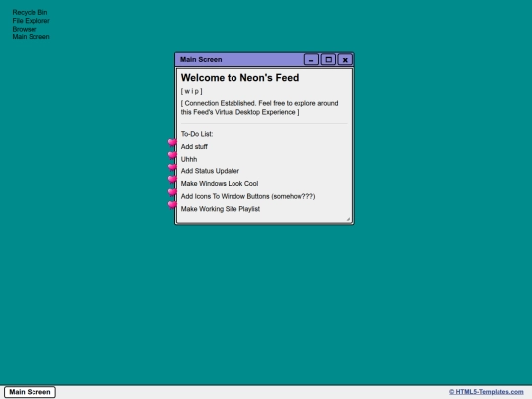The image size is (532, 399).
Task: Open File Explorer from desktop
Action: pos(31,21)
